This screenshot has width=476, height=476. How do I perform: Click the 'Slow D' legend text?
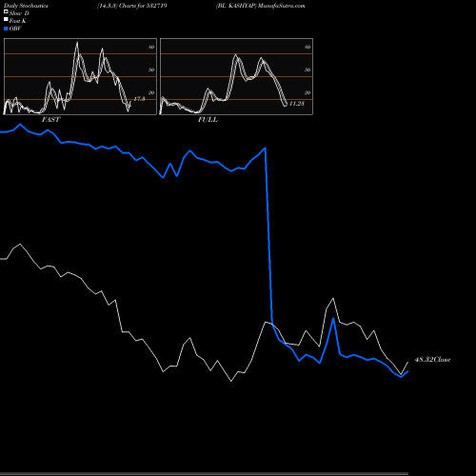[19, 13]
